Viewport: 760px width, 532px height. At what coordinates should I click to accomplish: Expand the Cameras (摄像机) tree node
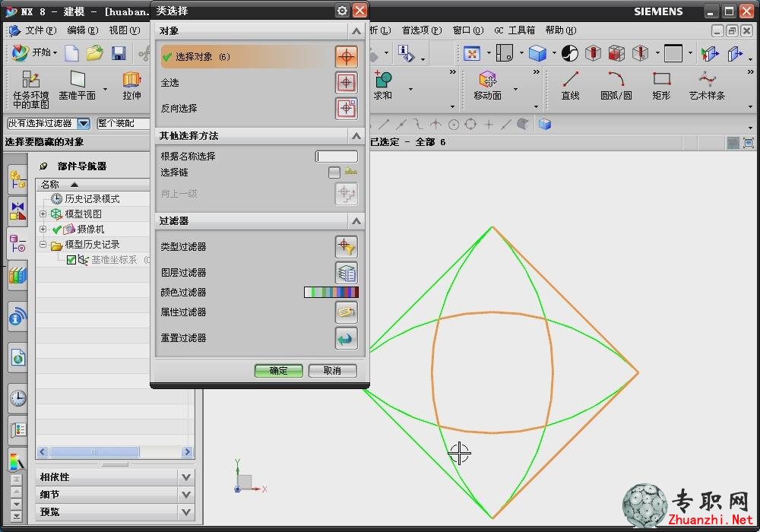click(x=43, y=229)
